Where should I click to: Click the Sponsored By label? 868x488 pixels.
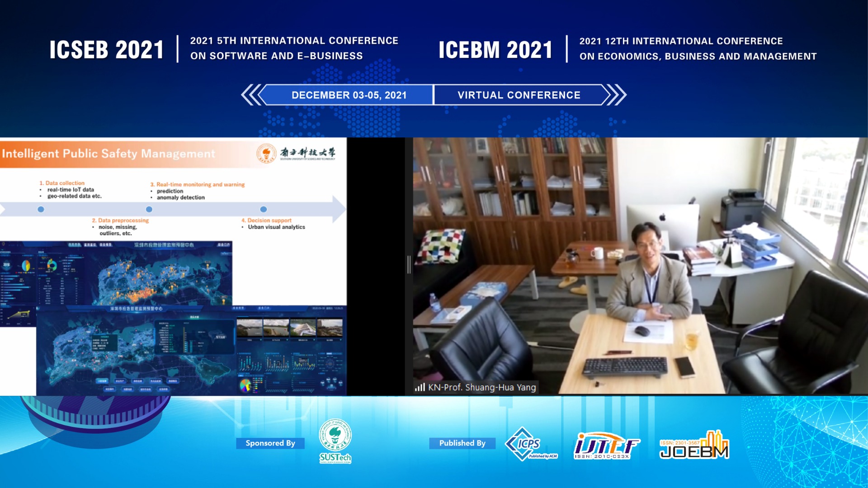click(270, 443)
